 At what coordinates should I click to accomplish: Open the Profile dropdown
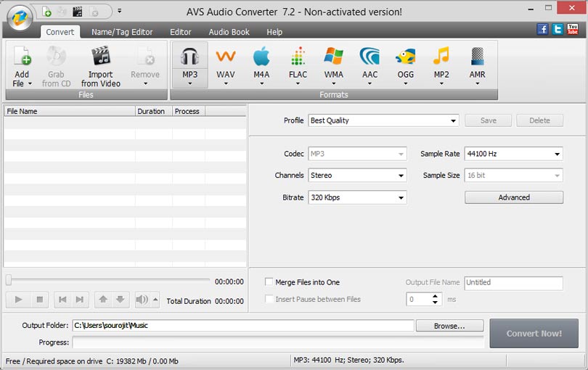pyautogui.click(x=383, y=120)
